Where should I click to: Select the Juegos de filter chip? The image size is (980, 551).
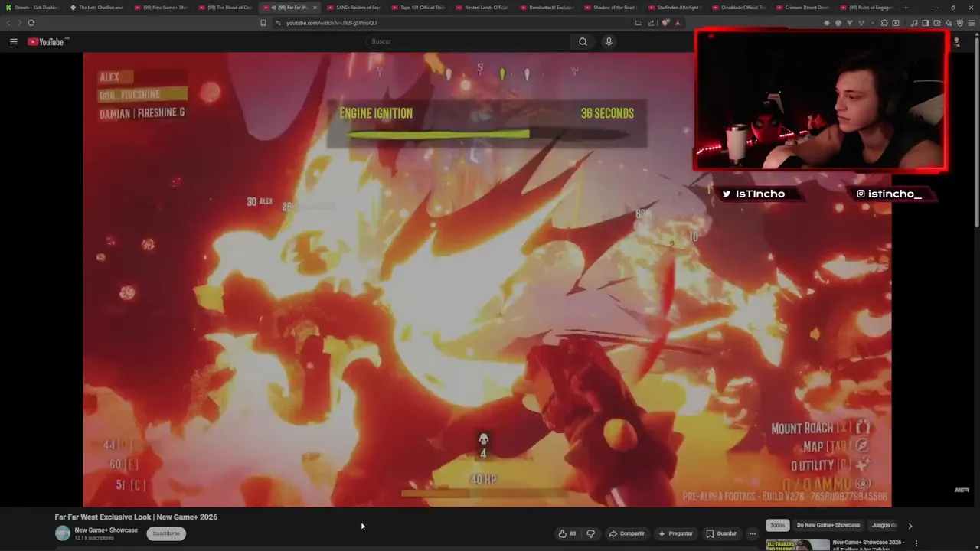[x=884, y=525]
